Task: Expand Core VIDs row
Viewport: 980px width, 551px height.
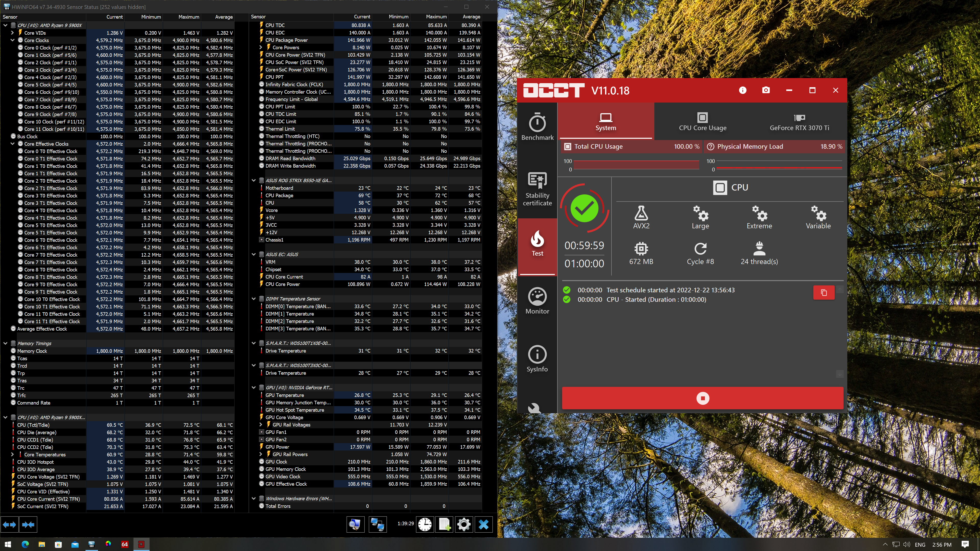Action: pos(13,33)
